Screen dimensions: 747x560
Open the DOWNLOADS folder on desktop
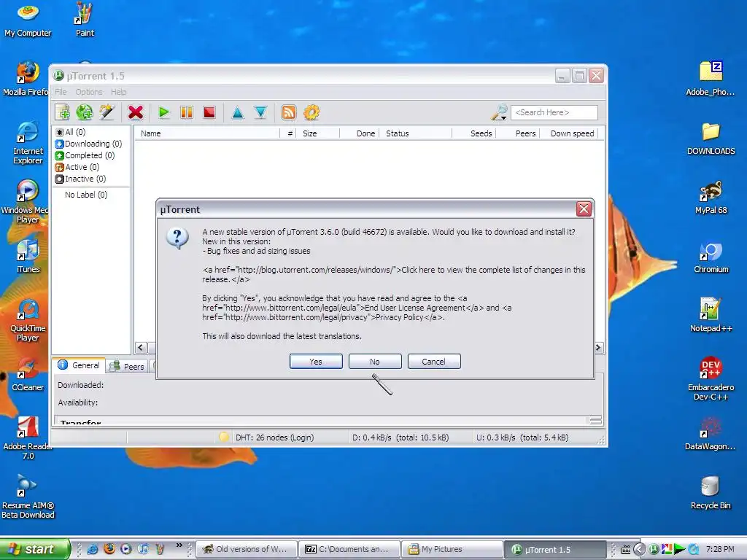click(x=711, y=138)
